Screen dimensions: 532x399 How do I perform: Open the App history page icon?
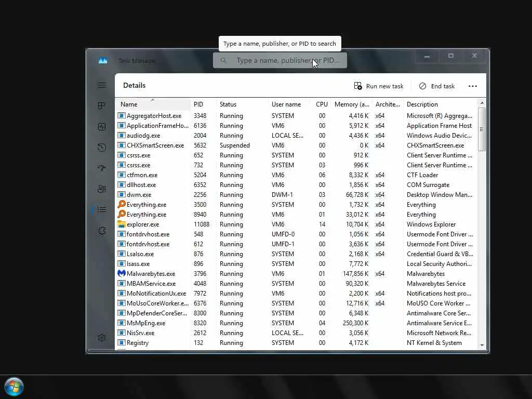point(102,147)
